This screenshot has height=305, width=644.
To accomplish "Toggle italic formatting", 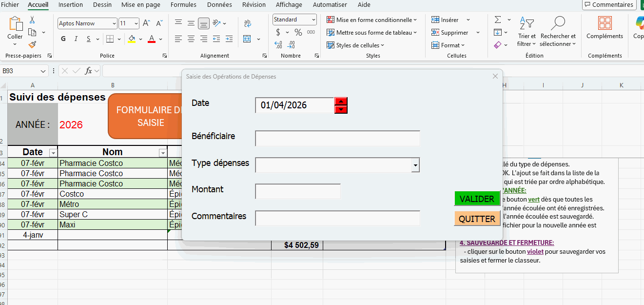I will coord(76,39).
